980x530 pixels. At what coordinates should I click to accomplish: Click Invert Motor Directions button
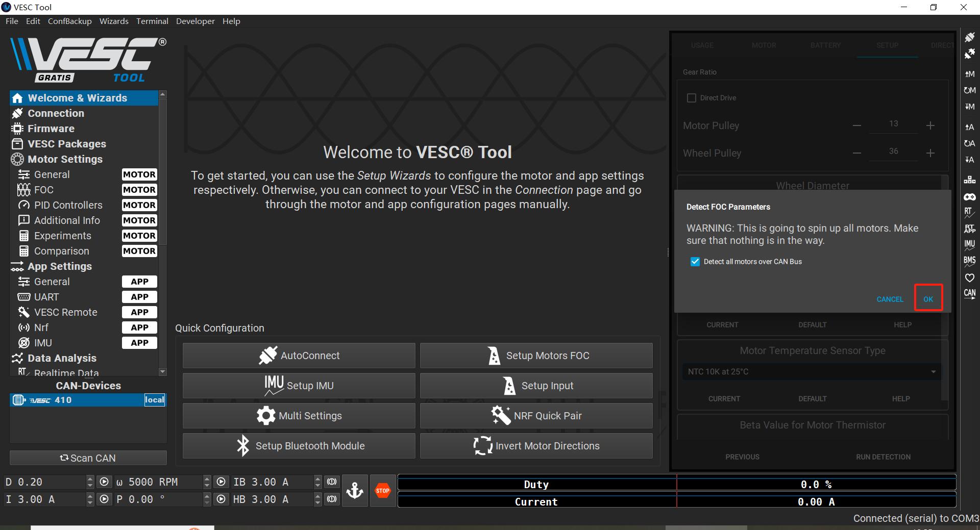tap(536, 446)
